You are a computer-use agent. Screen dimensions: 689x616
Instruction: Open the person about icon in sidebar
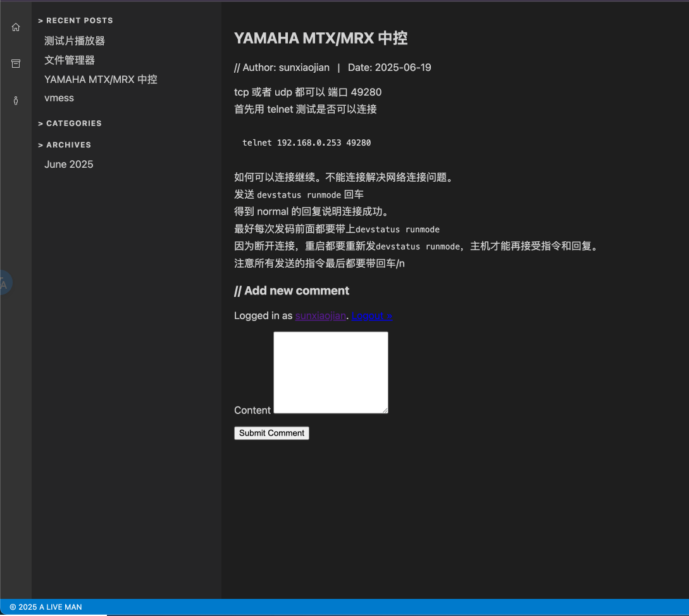[16, 101]
